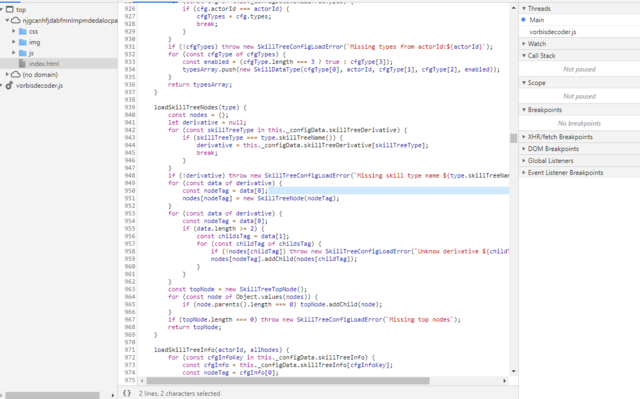Click the loadSkillTreeNodes(type) function declaration

pyautogui.click(x=200, y=107)
